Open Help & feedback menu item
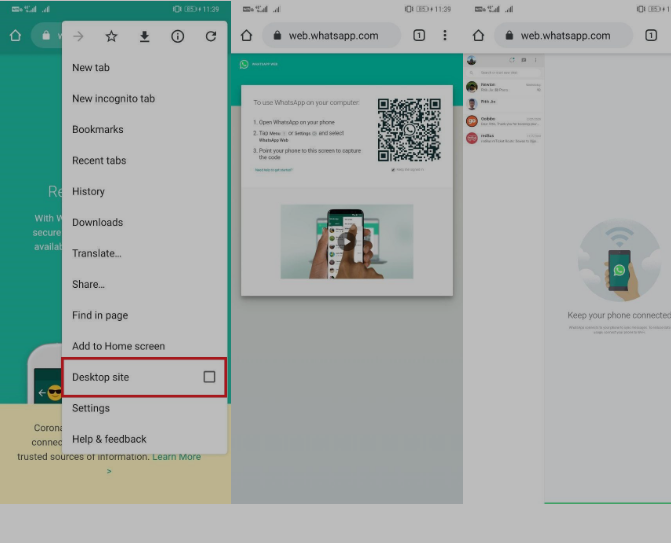The width and height of the screenshot is (671, 543). [144, 439]
